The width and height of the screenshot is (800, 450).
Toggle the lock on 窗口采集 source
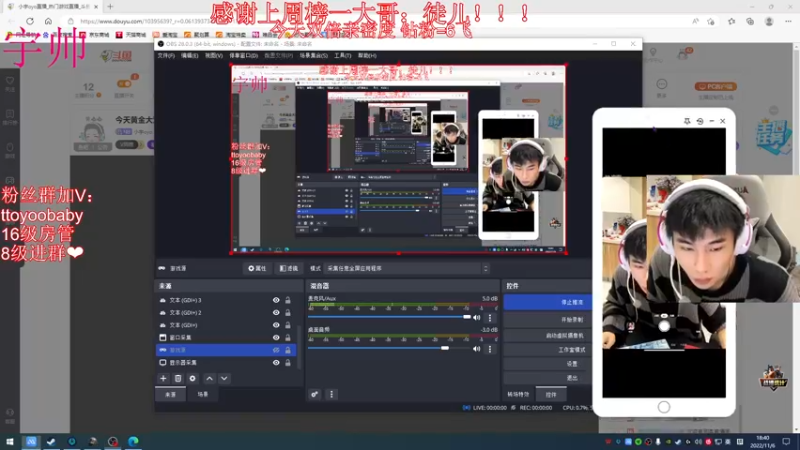[288, 338]
